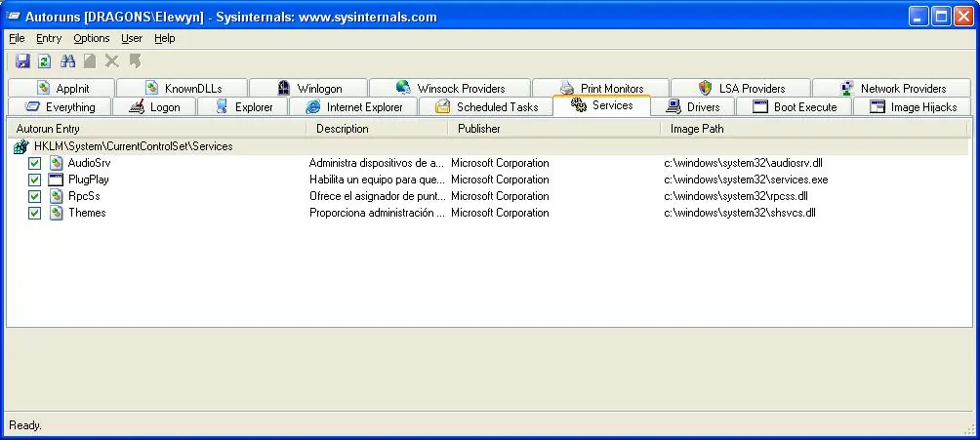Uncheck the AudioSrv checkbox
Screen dimensions: 980x440
click(34, 164)
